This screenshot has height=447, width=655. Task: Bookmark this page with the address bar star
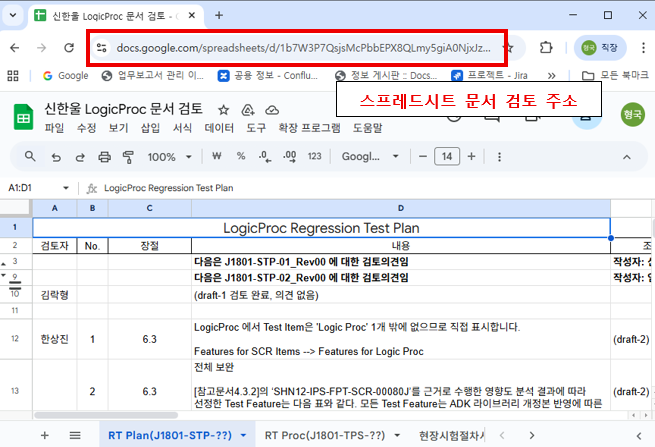(x=508, y=47)
